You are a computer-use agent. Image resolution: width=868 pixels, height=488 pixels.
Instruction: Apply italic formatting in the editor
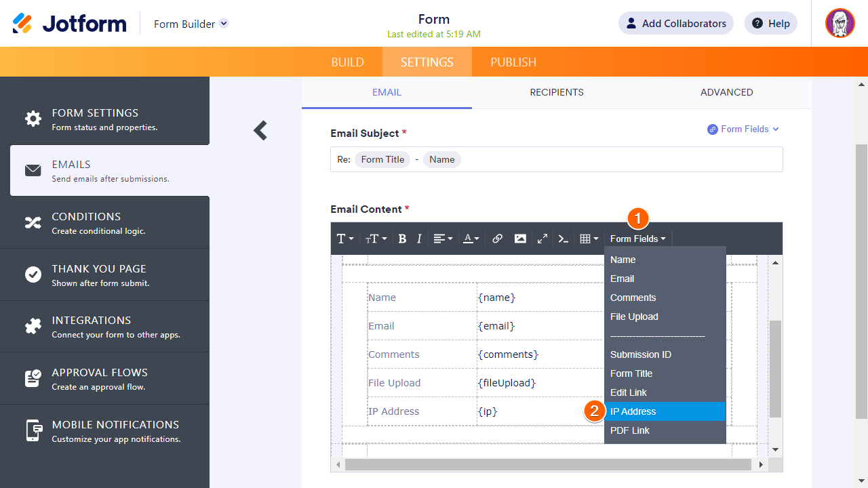(x=419, y=239)
